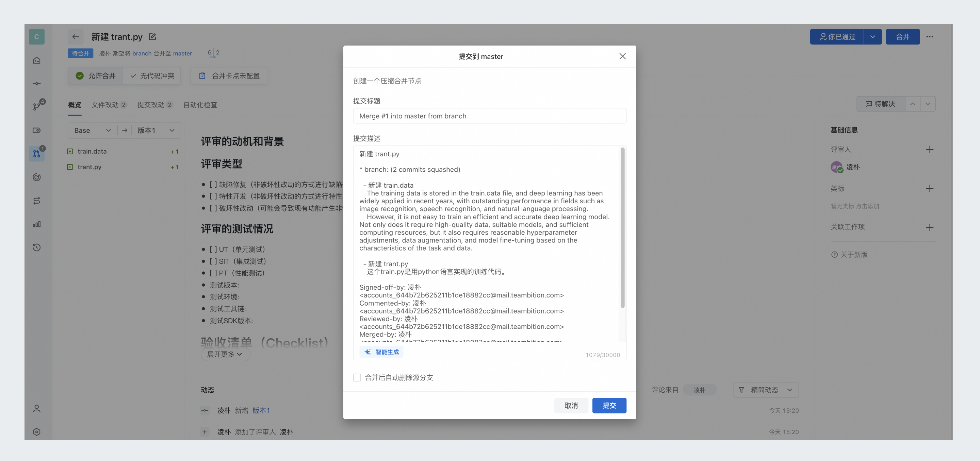980x461 pixels.
Task: Click the master target branch link
Action: tap(182, 53)
